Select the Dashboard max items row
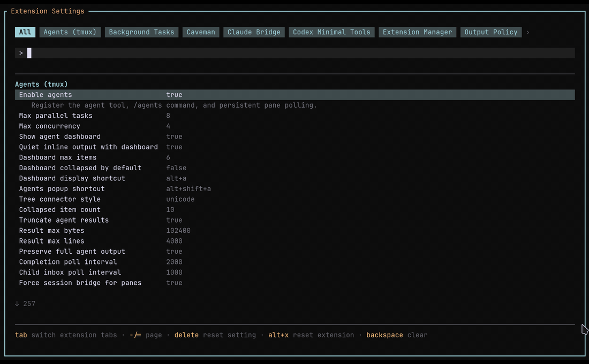The width and height of the screenshot is (589, 364). (295, 157)
